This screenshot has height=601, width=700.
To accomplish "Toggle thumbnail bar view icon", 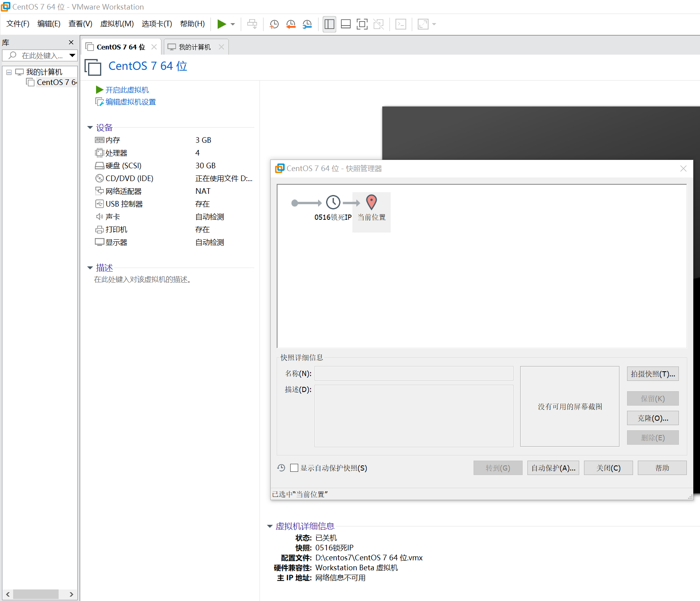I will click(346, 24).
